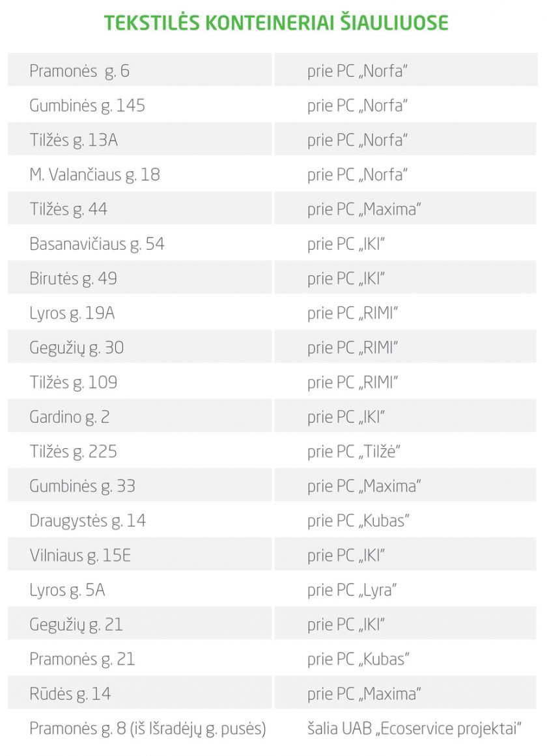This screenshot has height=756, width=547.
Task: Click the Basanavičiaus g. 54 address
Action: coord(97,244)
